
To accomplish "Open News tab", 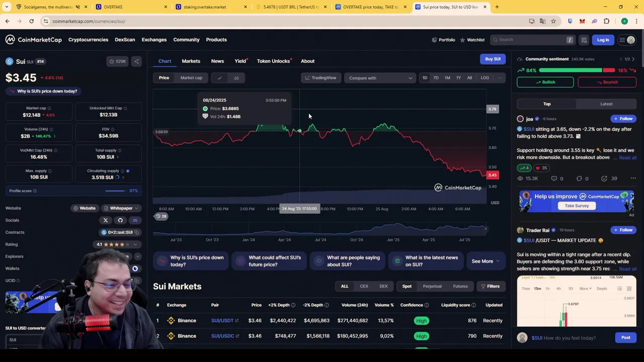I will pyautogui.click(x=217, y=61).
